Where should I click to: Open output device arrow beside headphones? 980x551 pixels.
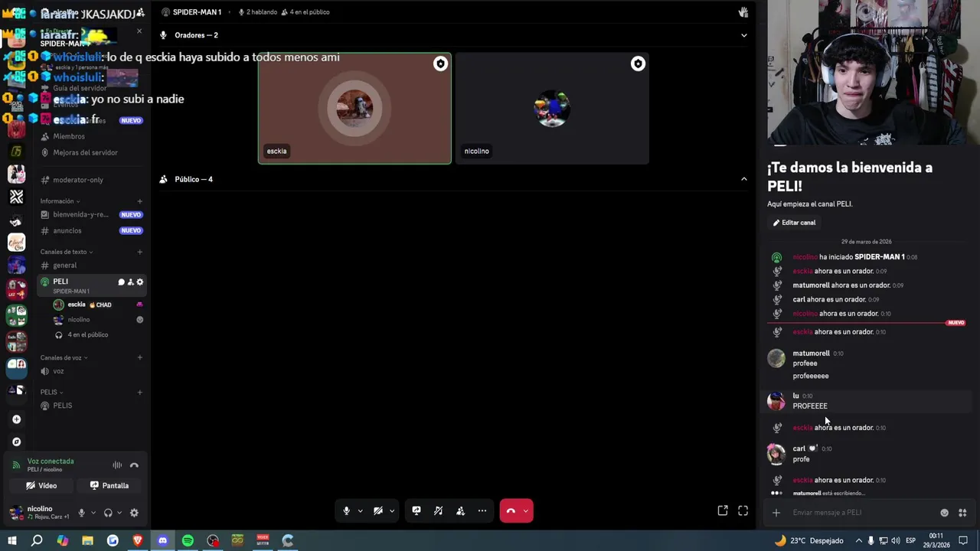pyautogui.click(x=119, y=513)
